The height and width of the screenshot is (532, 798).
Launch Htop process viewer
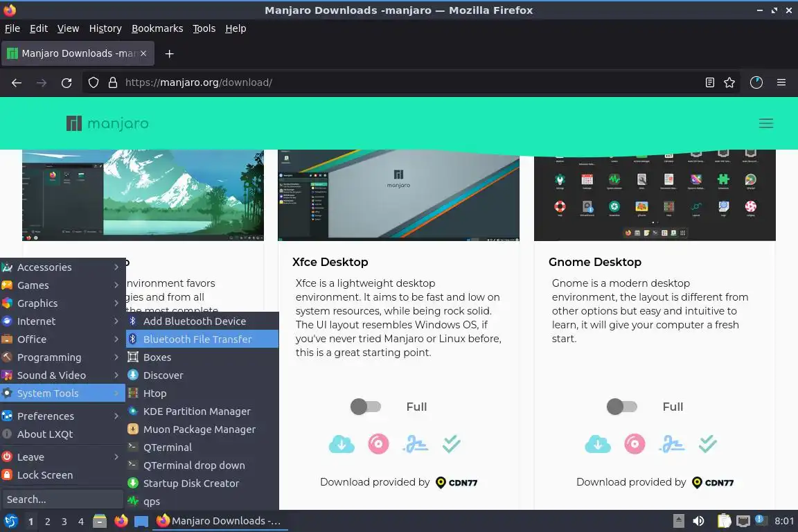pos(202,393)
